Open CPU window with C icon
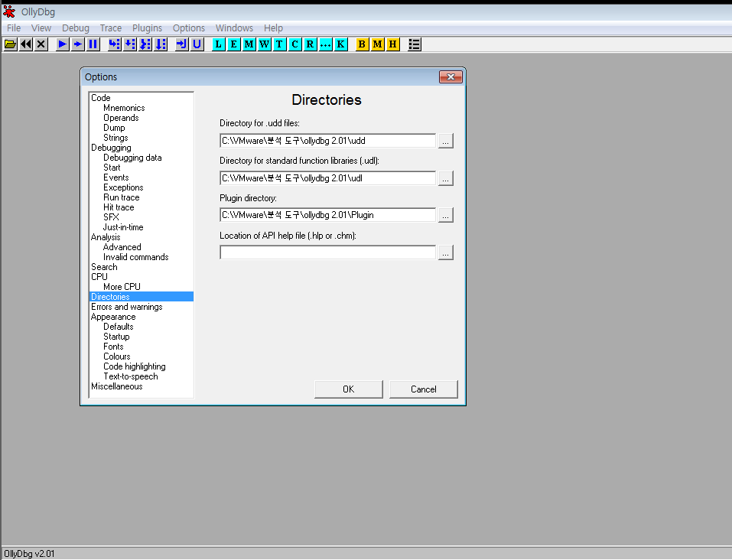The width and height of the screenshot is (732, 560). coord(294,44)
